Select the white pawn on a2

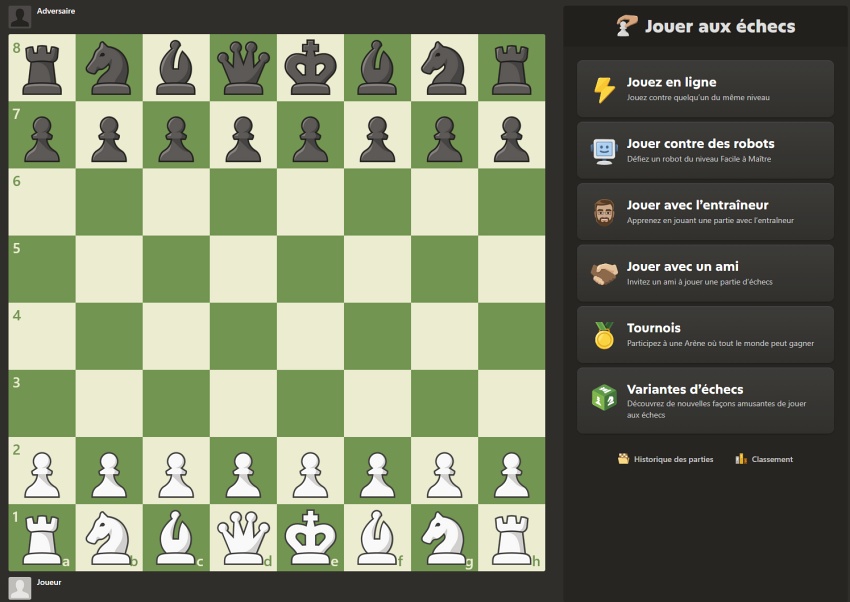click(x=42, y=475)
